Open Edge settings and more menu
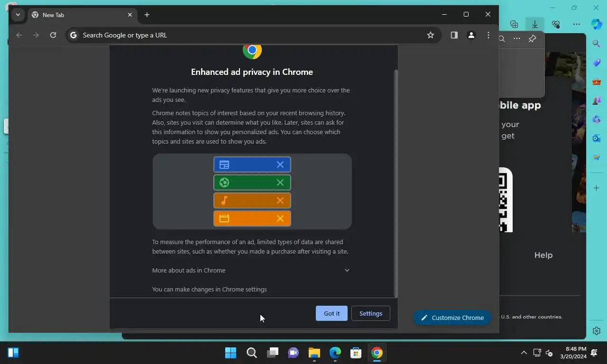Viewport: 607px width, 364px height. 577,24
